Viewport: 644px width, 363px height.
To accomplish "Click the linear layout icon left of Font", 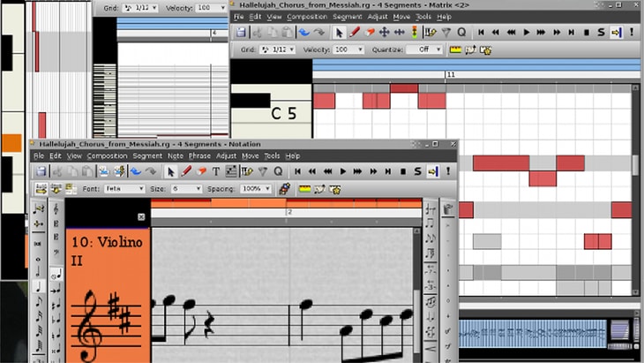I will [41, 189].
